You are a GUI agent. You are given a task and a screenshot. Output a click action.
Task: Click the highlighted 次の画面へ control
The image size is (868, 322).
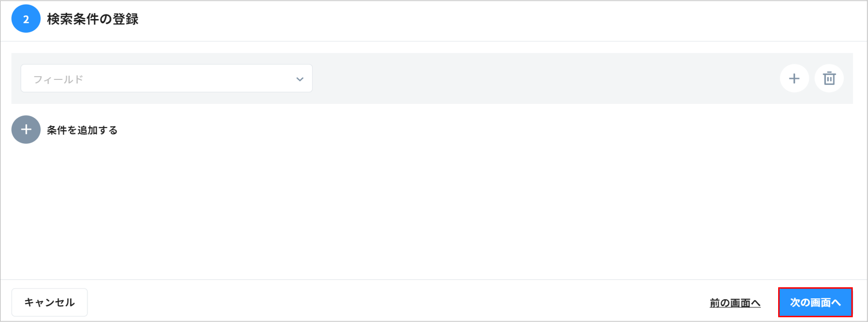pos(815,302)
